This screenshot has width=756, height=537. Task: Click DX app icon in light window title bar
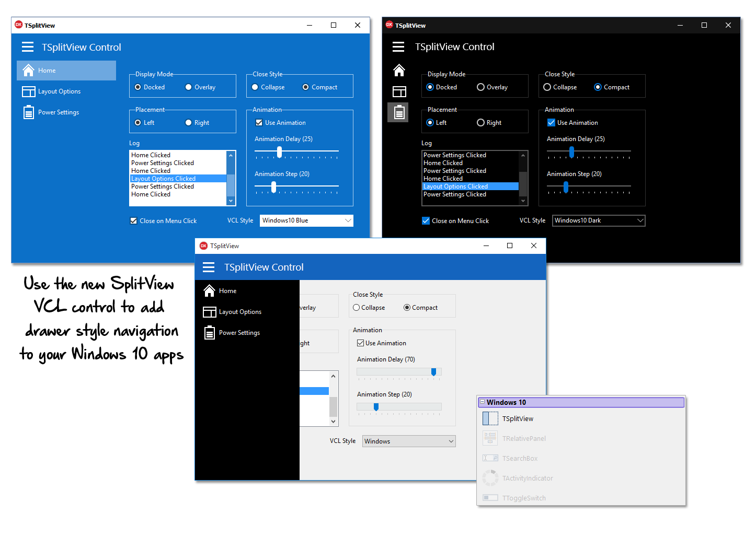204,246
